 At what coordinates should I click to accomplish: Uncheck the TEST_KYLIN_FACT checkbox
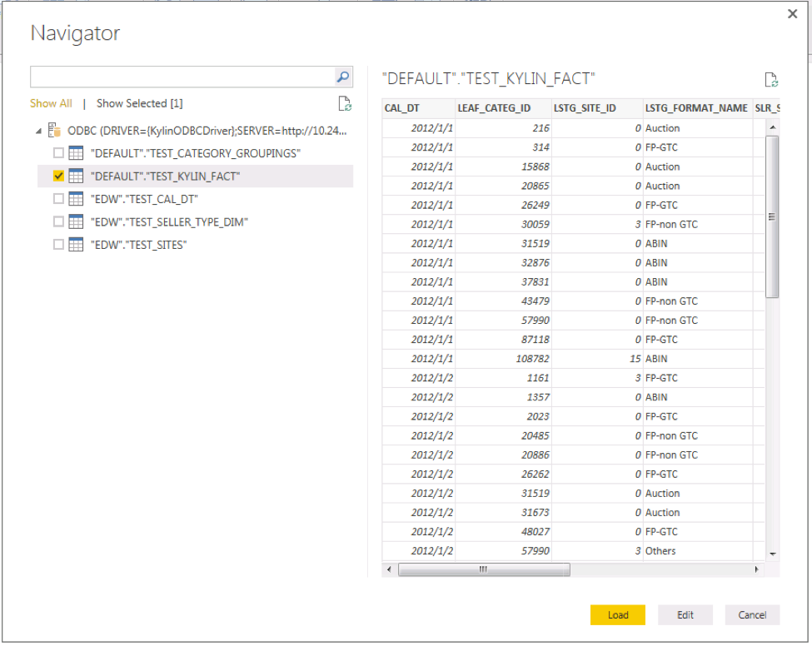[x=58, y=176]
